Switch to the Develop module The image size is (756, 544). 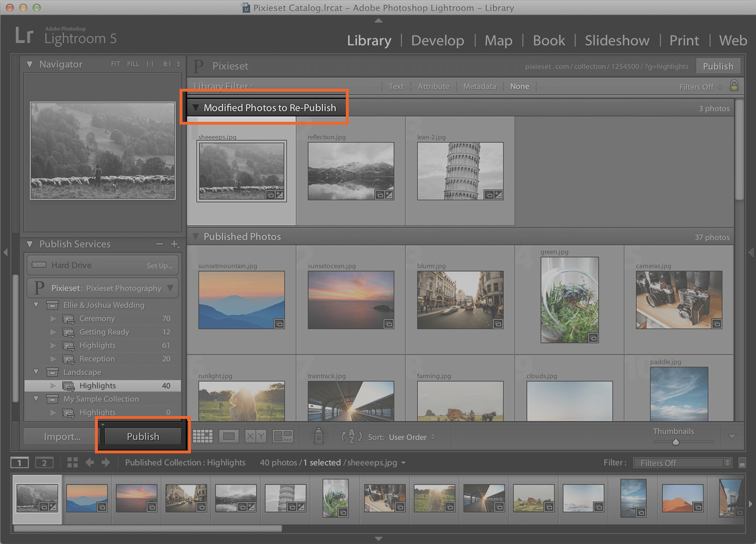pyautogui.click(x=437, y=40)
